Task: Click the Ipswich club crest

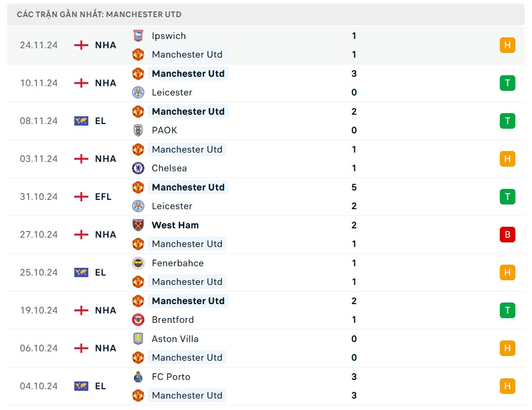Action: coord(138,36)
